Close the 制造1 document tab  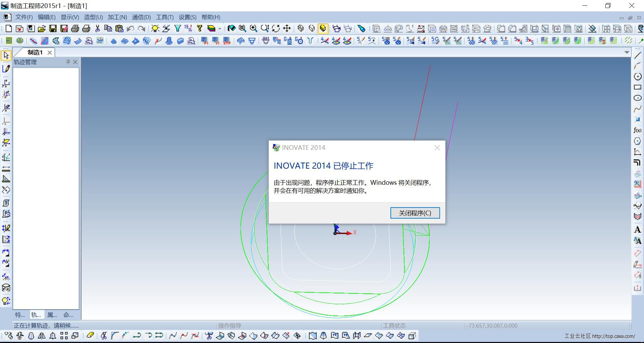(x=50, y=52)
